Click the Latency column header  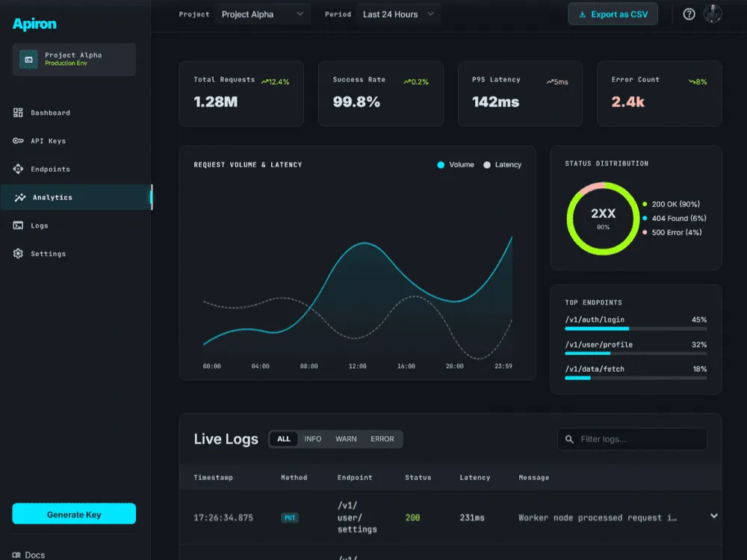pyautogui.click(x=474, y=477)
